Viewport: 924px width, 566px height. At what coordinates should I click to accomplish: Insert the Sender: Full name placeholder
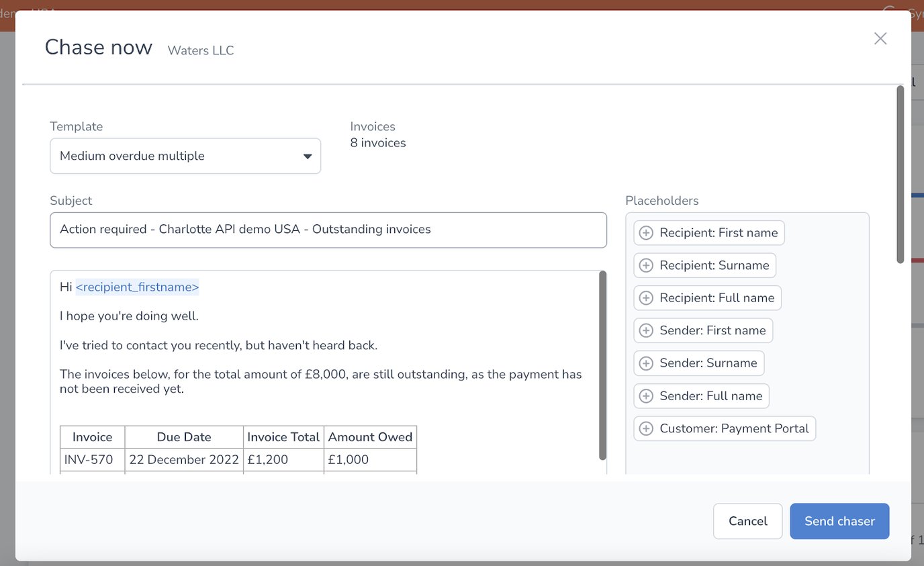pos(701,395)
